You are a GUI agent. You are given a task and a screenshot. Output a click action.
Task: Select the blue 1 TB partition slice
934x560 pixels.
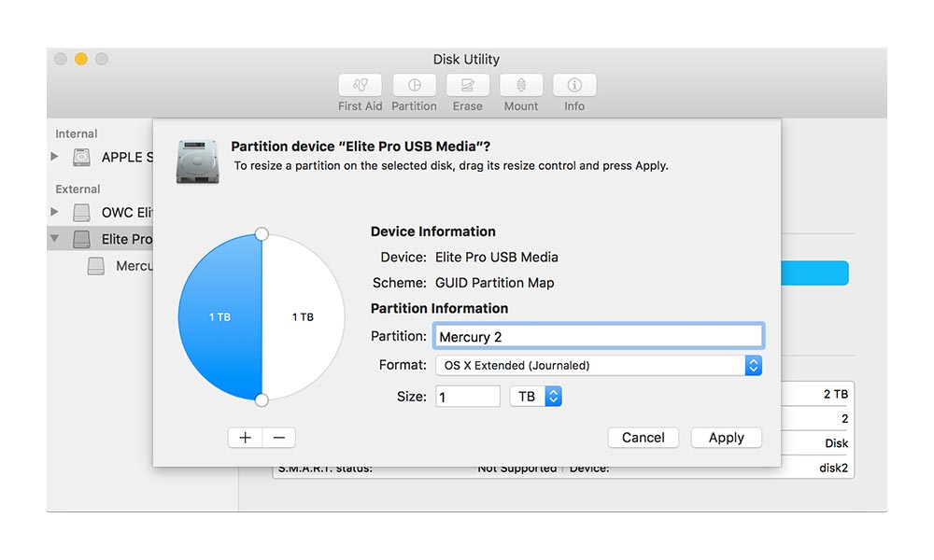(x=219, y=317)
